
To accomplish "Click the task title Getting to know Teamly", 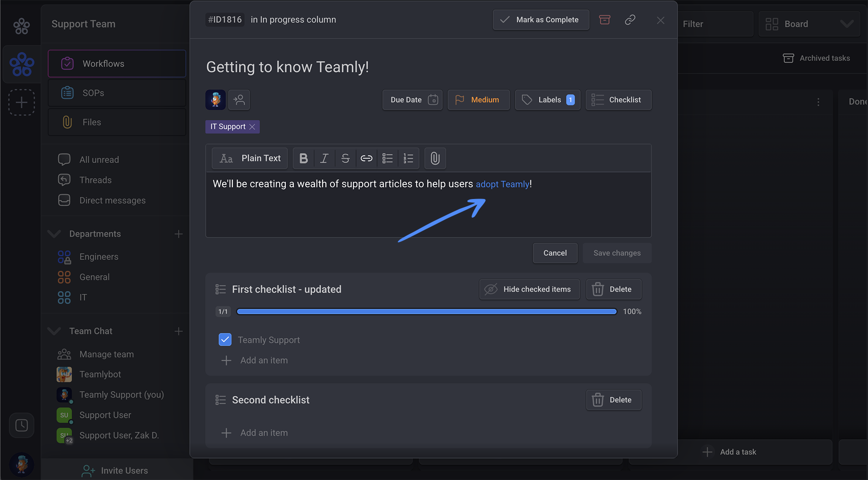I will (288, 67).
